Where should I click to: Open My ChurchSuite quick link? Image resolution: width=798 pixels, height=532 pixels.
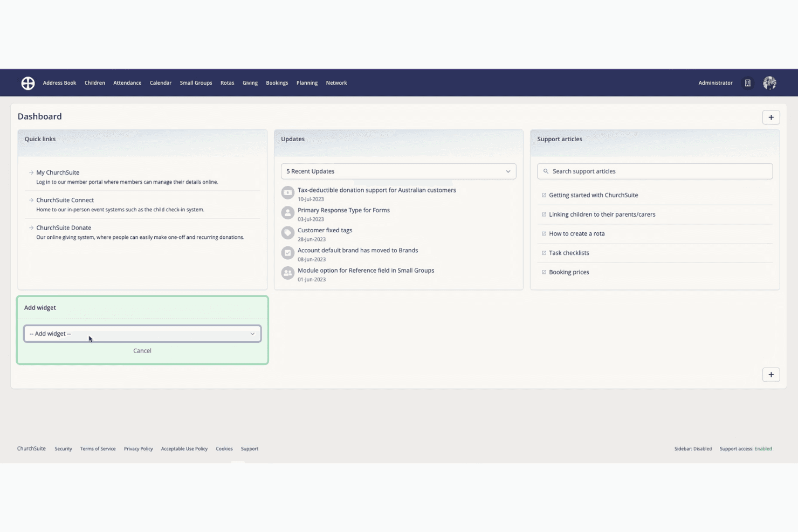pyautogui.click(x=58, y=172)
